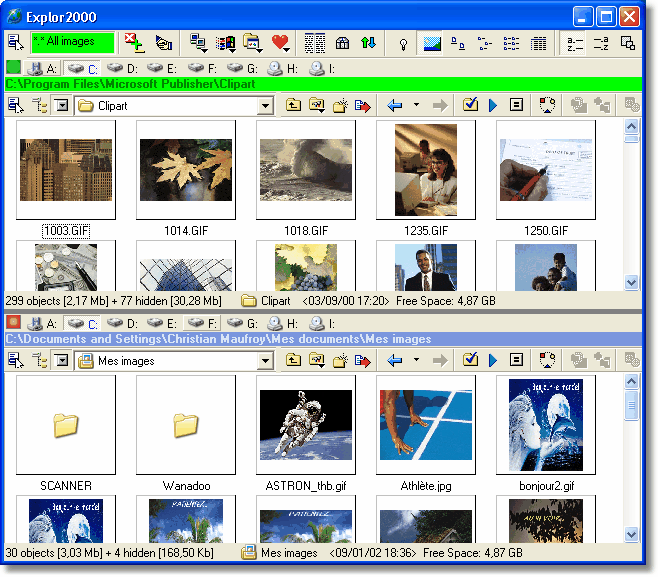Image resolution: width=658 pixels, height=577 pixels.
Task: Toggle the drop list button in Mes images toolbar
Action: click(x=62, y=360)
